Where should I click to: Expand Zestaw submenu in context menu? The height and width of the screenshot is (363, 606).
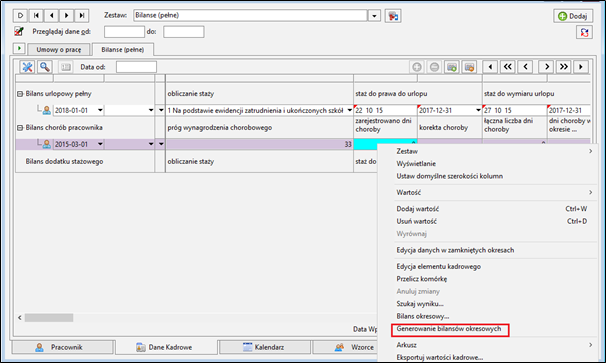point(591,151)
